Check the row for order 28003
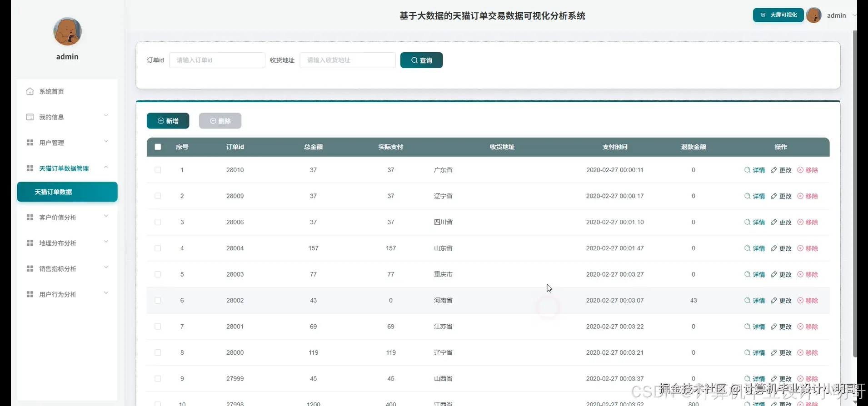 click(158, 274)
